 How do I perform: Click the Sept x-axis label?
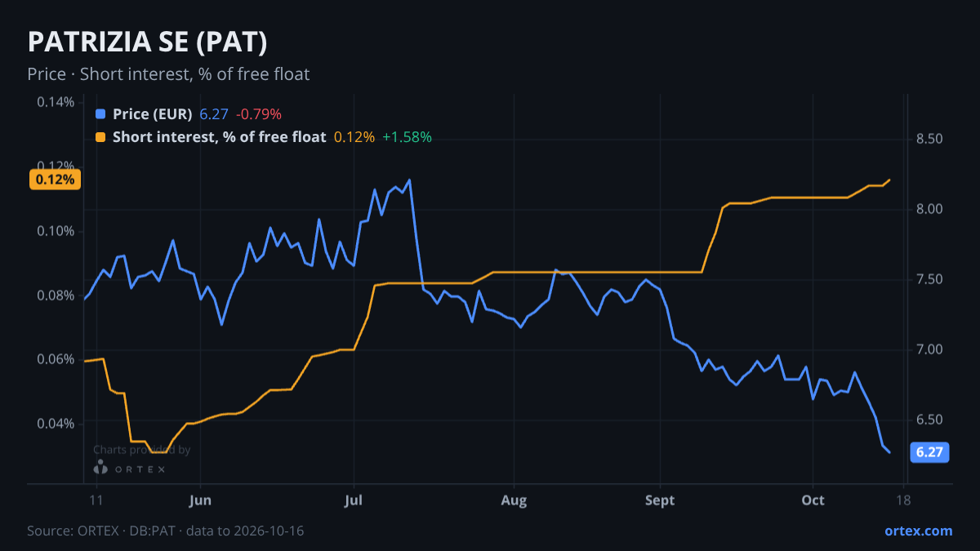(x=660, y=500)
